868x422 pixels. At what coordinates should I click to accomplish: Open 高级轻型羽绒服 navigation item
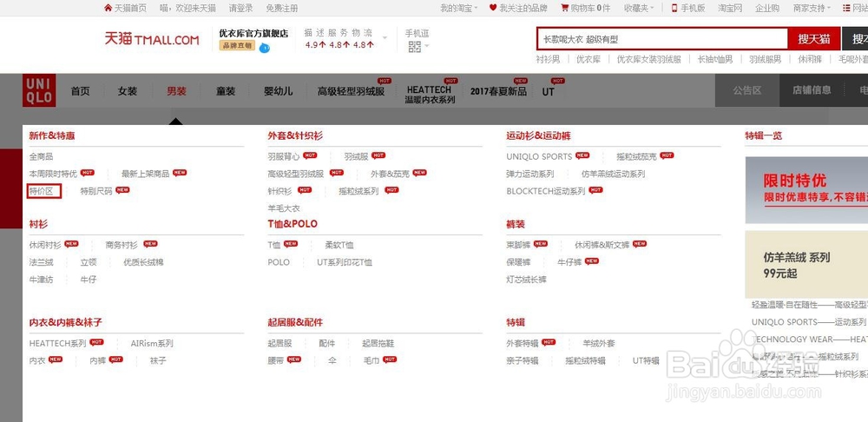(x=351, y=91)
